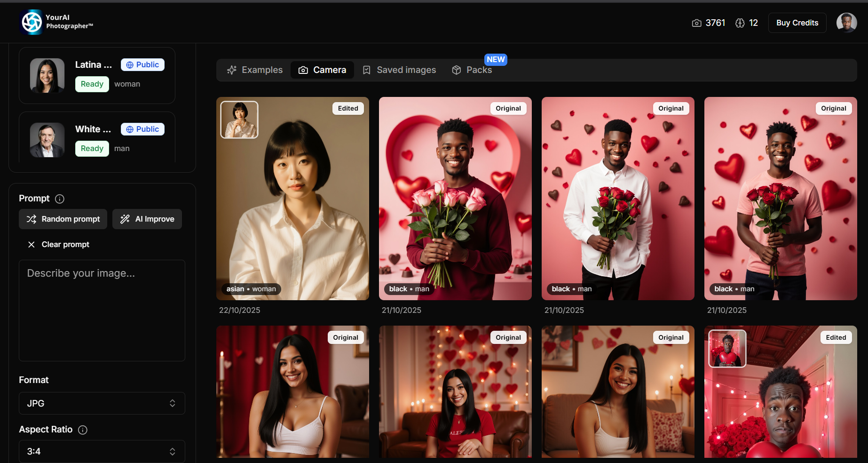Image resolution: width=868 pixels, height=463 pixels.
Task: Click the inset source thumbnail on the Edited portrait
Action: point(239,120)
